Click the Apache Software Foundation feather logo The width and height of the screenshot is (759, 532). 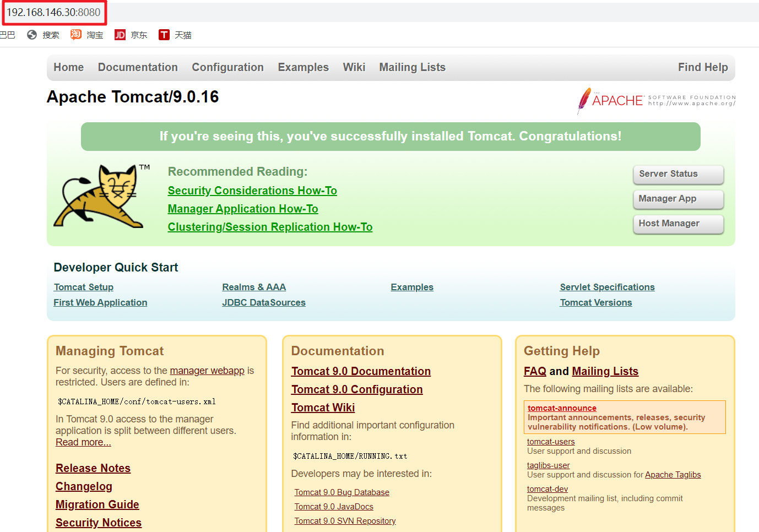point(657,101)
